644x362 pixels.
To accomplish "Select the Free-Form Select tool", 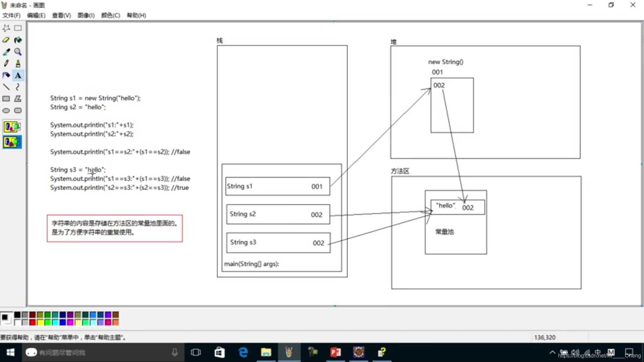I will [x=6, y=28].
